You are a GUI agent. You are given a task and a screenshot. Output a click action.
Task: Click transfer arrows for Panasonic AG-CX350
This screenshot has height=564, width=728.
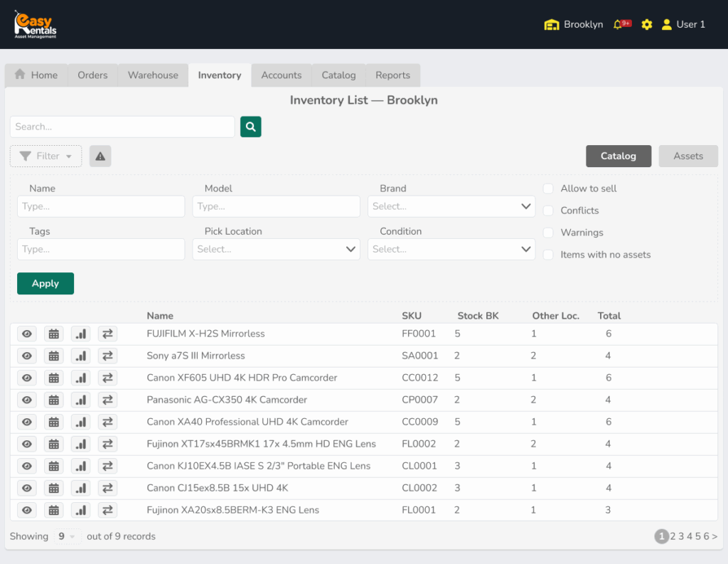(108, 400)
